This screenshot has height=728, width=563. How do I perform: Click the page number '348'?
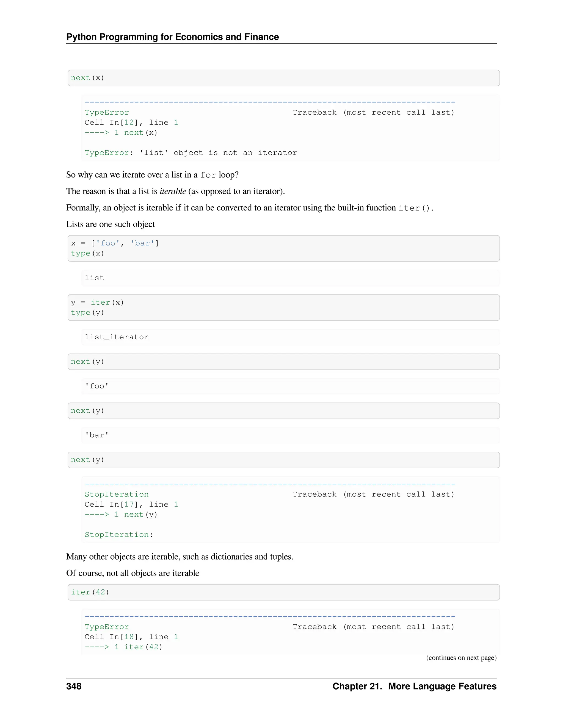(74, 686)
